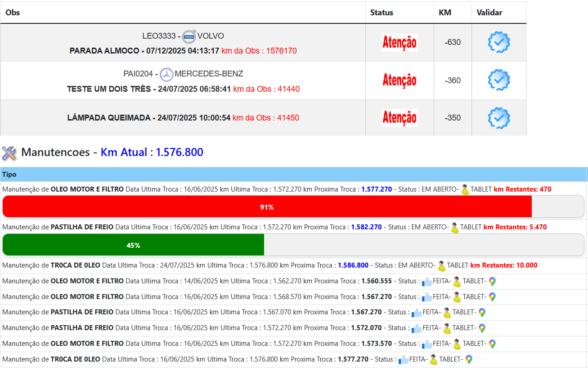Click the Atenção status for KM -350
Screen dimensions: 588x371
point(399,118)
